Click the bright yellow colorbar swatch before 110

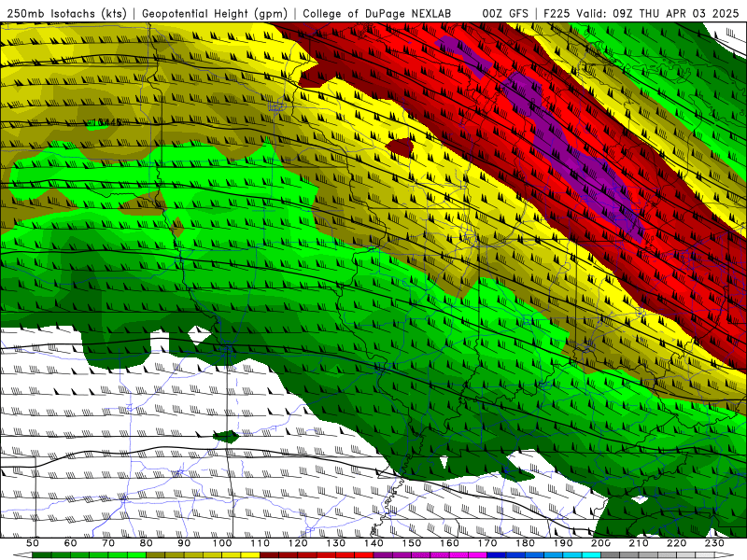pyautogui.click(x=250, y=555)
